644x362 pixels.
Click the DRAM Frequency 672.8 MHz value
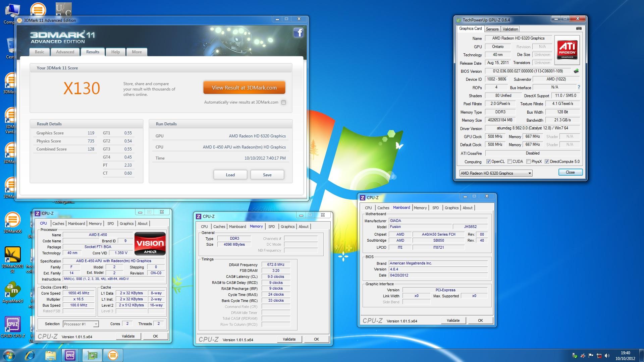pyautogui.click(x=276, y=264)
